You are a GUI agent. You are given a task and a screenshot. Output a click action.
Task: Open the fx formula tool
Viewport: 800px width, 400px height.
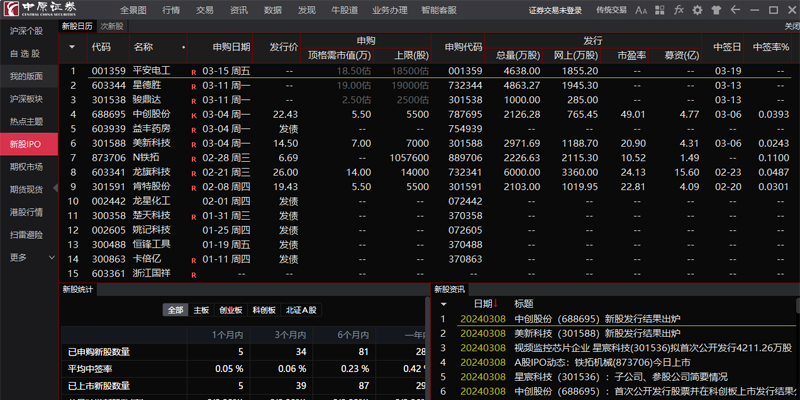click(679, 10)
